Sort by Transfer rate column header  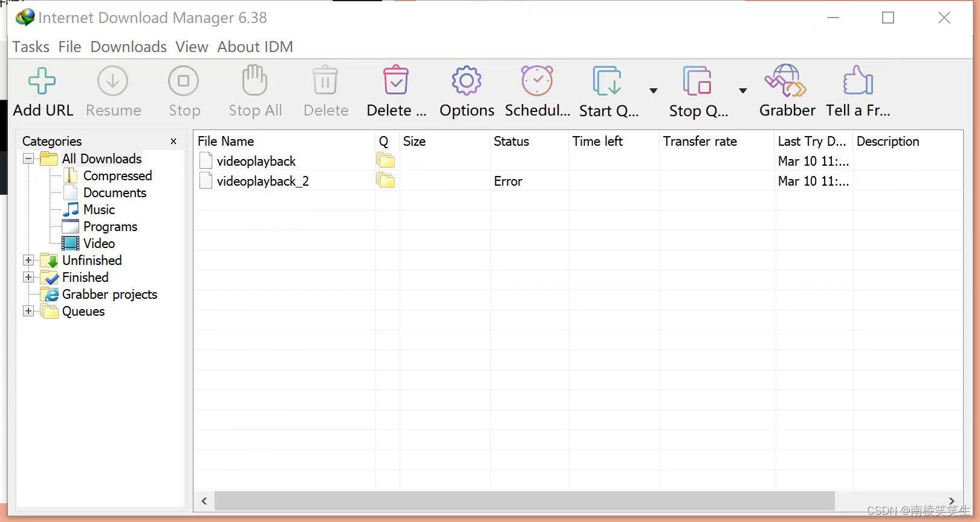coord(716,141)
